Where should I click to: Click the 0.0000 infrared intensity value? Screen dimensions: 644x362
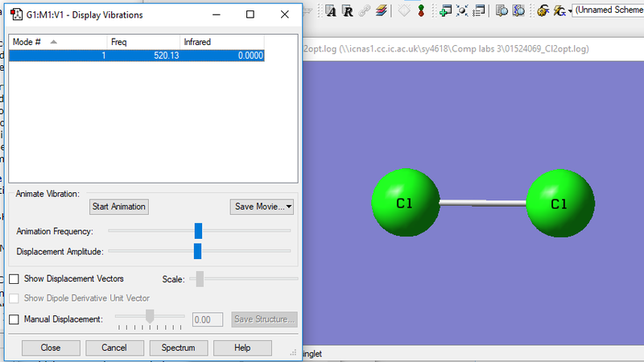pos(250,56)
